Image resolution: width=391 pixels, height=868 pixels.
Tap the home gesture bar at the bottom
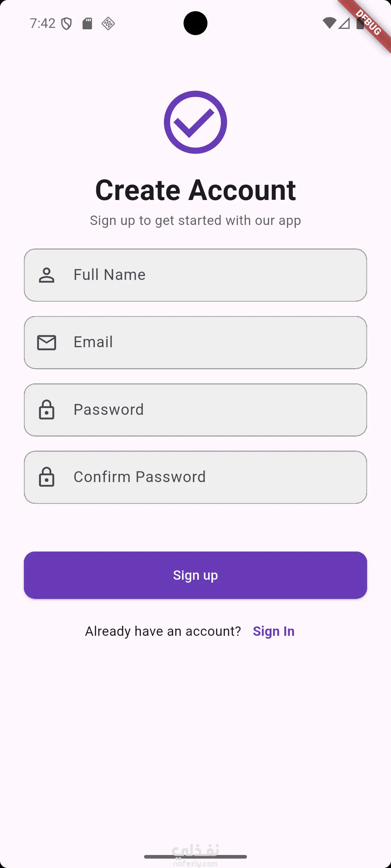point(195,856)
